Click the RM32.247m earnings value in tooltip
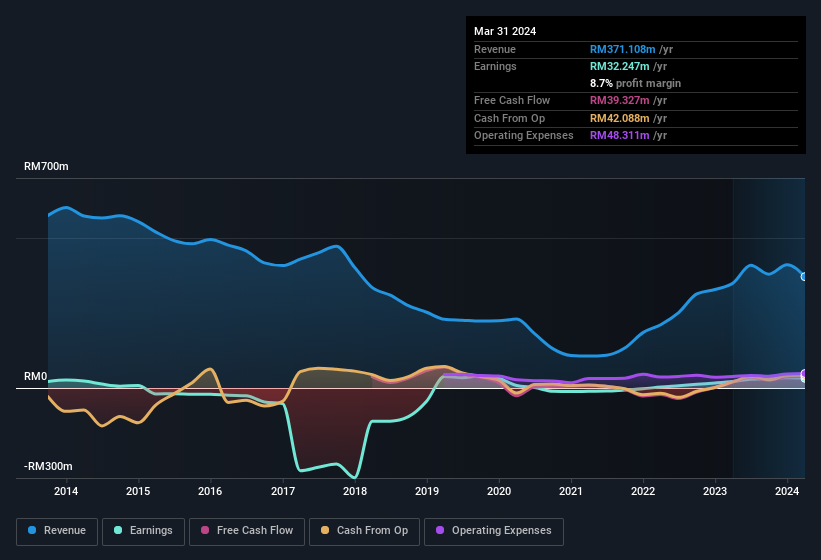This screenshot has height=560, width=821. coord(619,66)
